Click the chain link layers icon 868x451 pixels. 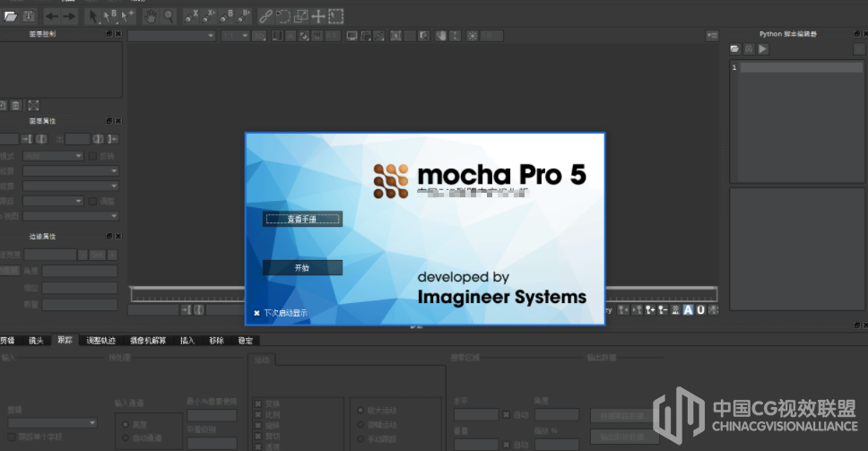(x=265, y=17)
